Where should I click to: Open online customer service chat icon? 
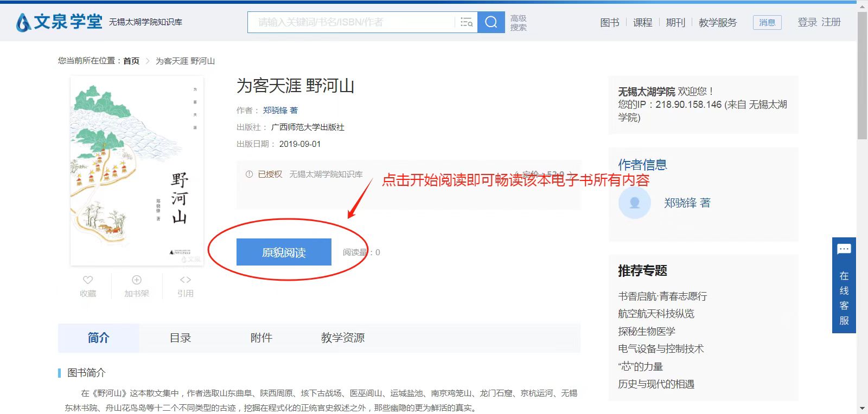(x=844, y=250)
